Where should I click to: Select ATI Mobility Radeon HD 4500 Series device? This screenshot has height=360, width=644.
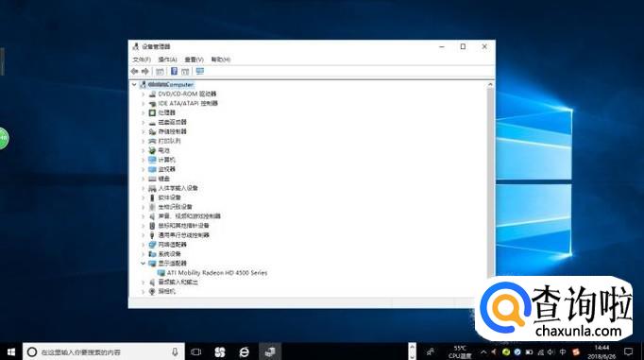[217, 273]
